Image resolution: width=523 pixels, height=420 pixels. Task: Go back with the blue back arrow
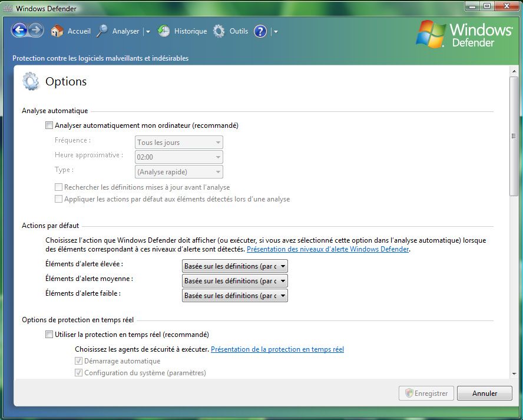click(x=19, y=31)
